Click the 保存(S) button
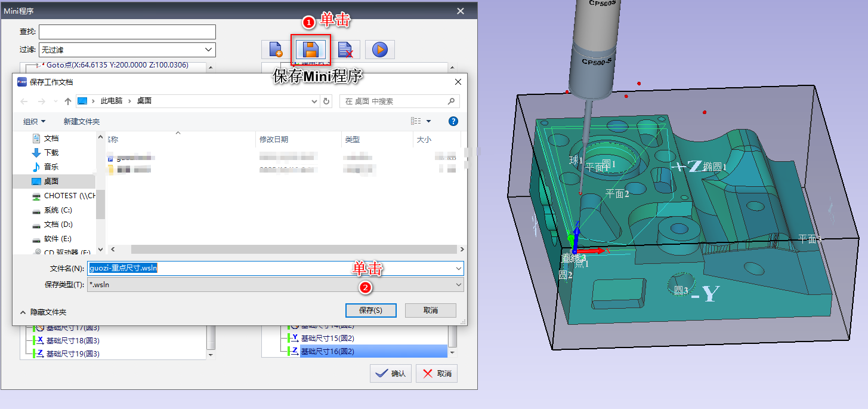The width and height of the screenshot is (868, 409). (x=371, y=310)
